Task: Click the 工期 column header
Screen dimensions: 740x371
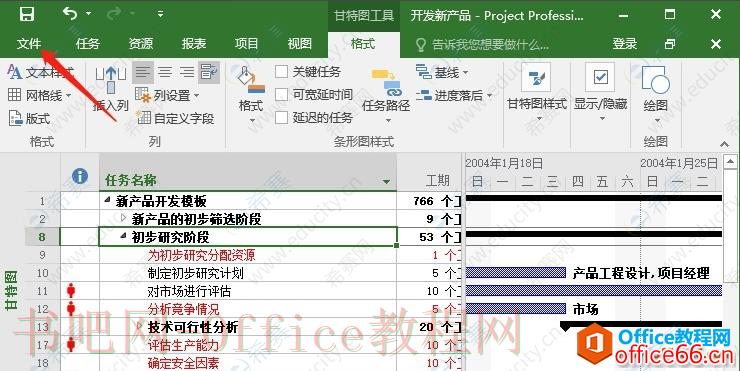Action: 437,180
